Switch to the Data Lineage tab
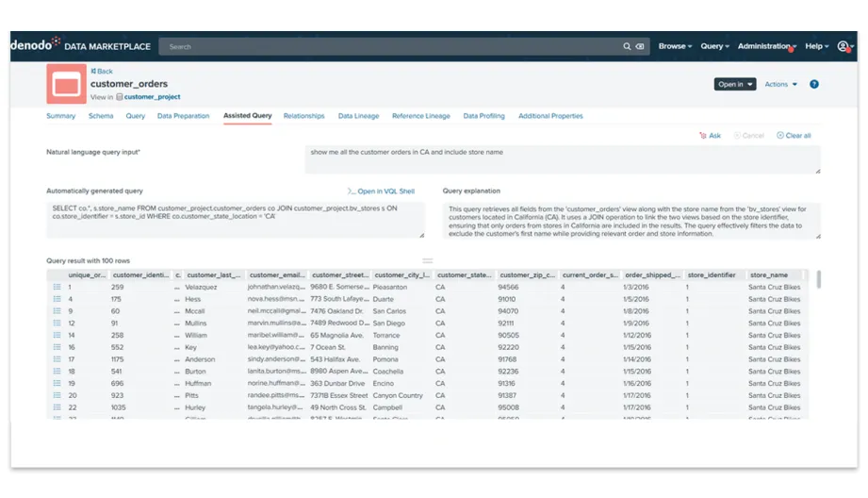Viewport: 868px width, 498px height. pos(358,116)
